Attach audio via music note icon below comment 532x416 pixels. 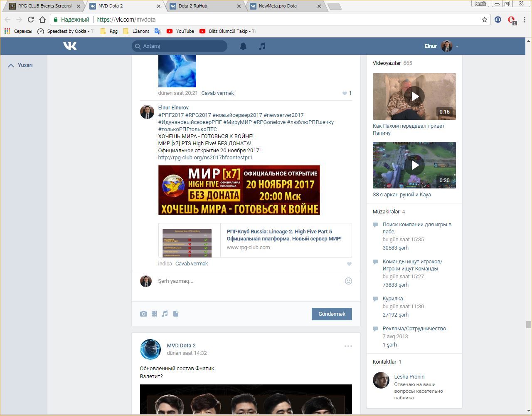pos(165,314)
